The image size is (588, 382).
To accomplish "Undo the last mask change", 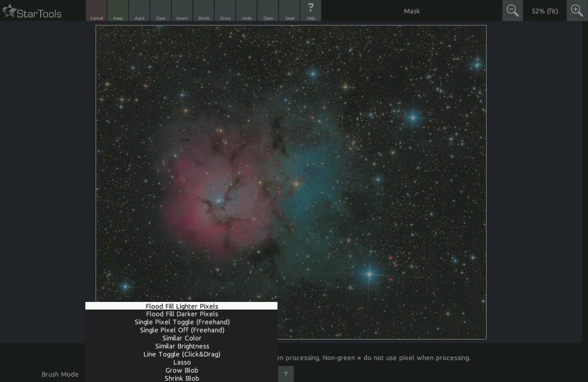I will tap(247, 11).
